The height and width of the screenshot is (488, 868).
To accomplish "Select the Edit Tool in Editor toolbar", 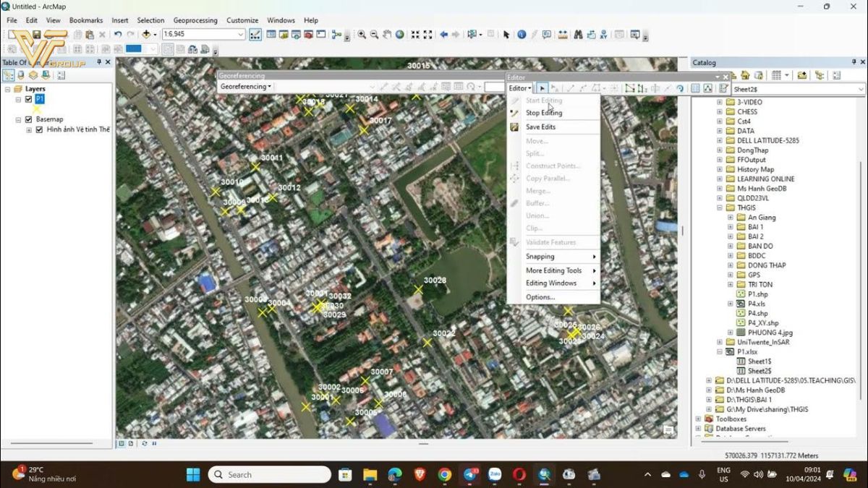I will 542,88.
